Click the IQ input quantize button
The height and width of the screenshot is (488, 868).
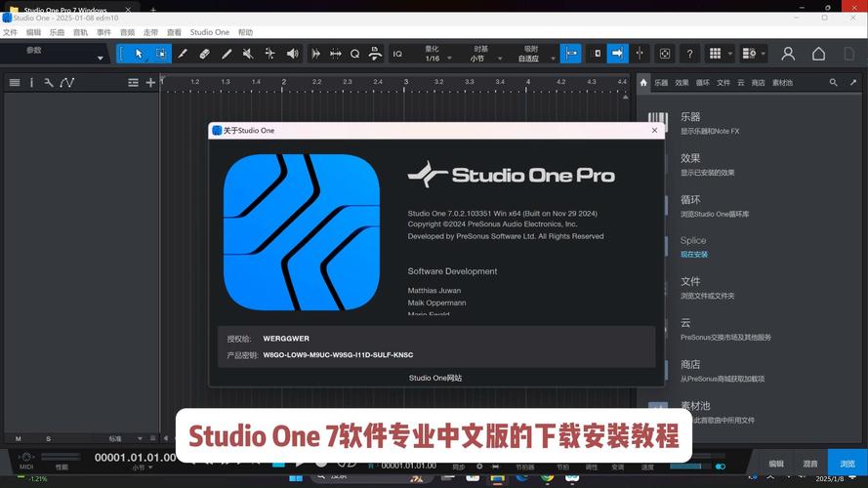397,54
